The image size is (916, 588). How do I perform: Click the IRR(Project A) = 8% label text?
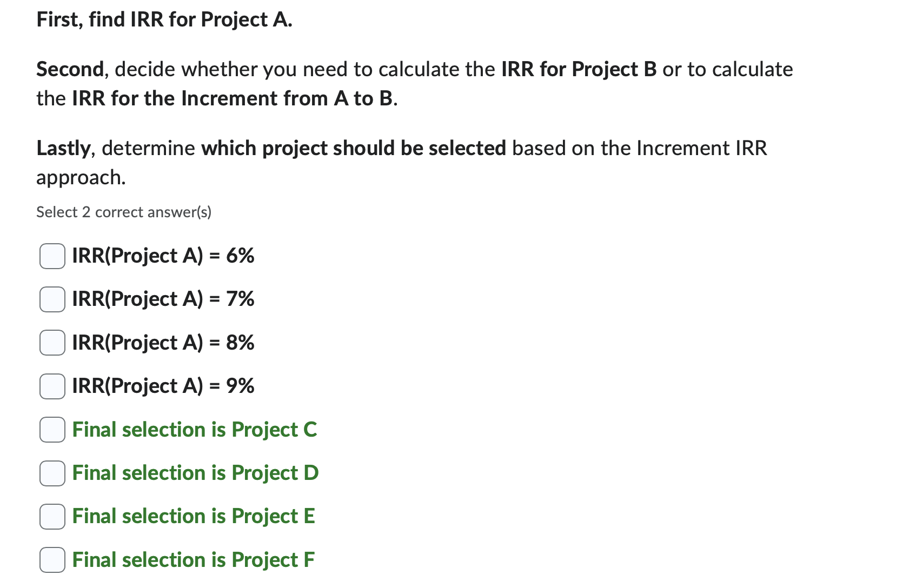click(162, 343)
